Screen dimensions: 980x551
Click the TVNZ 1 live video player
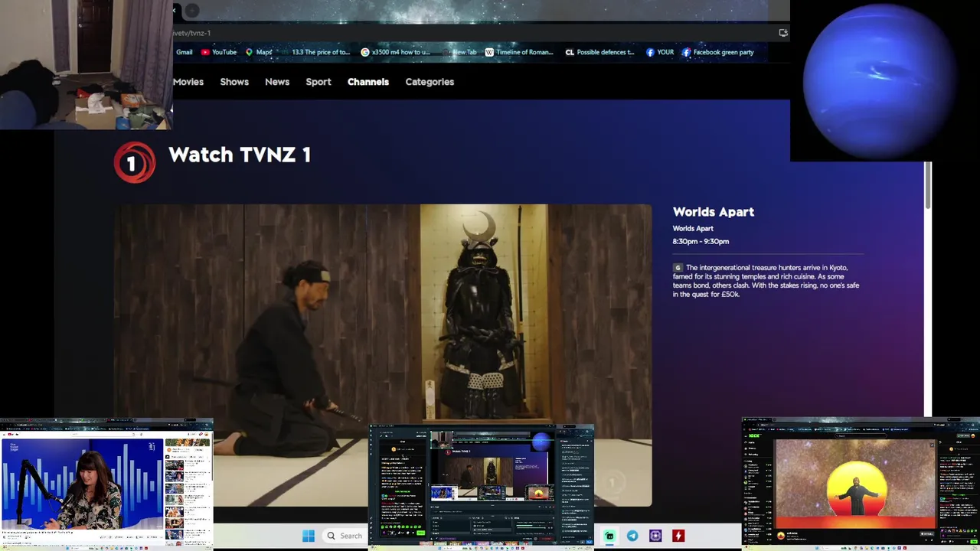(x=383, y=355)
